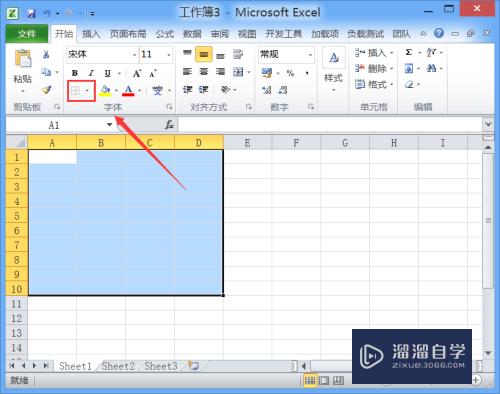Open the Sheet2 worksheet tab
500x394 pixels.
click(x=118, y=366)
